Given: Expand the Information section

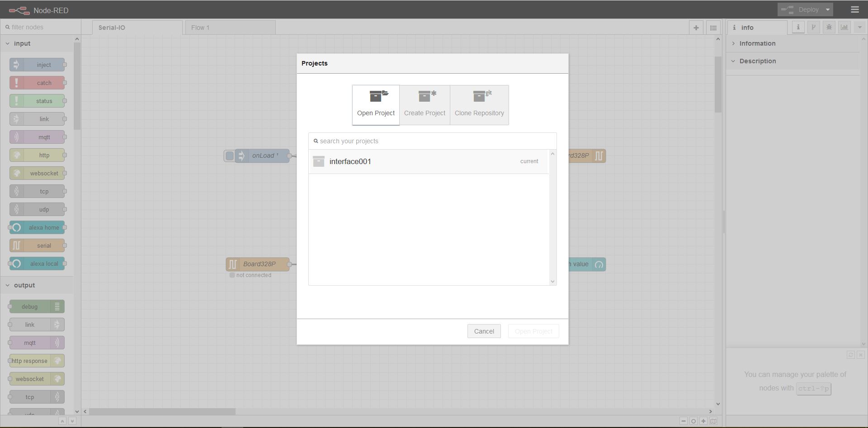Looking at the screenshot, I should 793,43.
